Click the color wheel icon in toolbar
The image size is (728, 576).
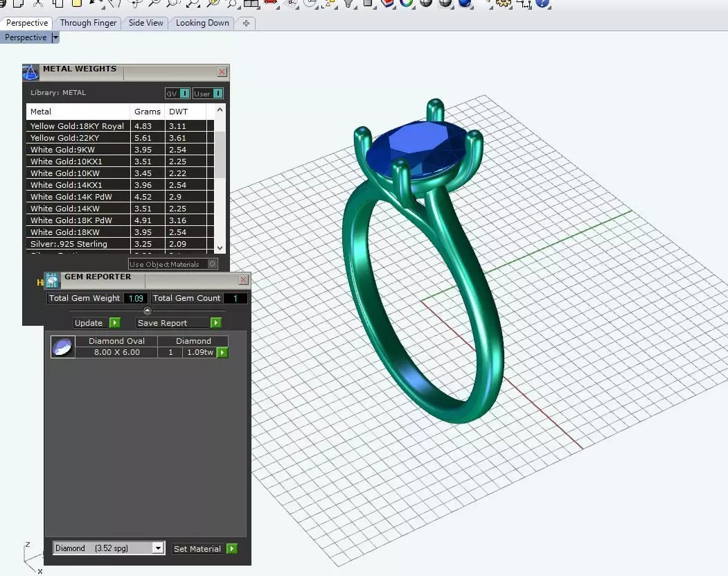pos(406,3)
